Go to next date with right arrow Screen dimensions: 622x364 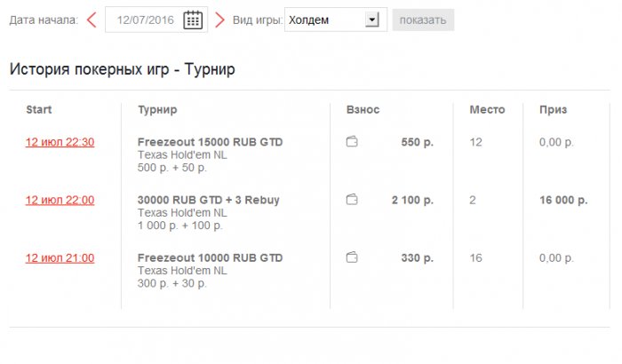(219, 20)
